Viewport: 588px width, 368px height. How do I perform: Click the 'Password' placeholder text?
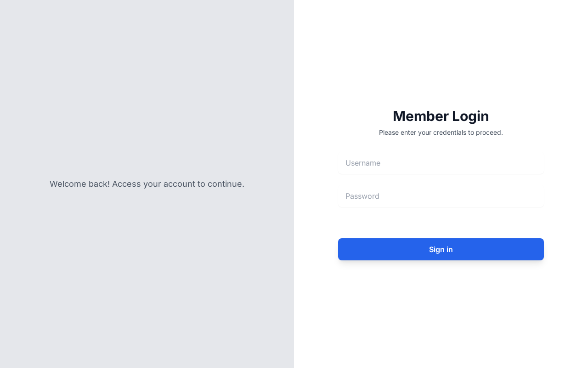click(362, 196)
